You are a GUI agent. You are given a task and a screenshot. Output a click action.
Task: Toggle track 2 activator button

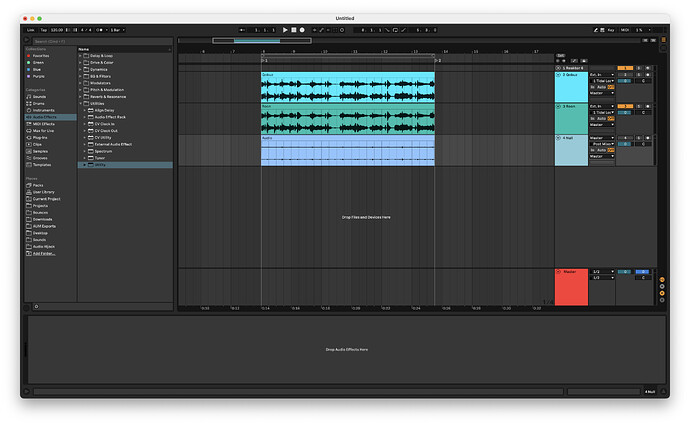(625, 75)
